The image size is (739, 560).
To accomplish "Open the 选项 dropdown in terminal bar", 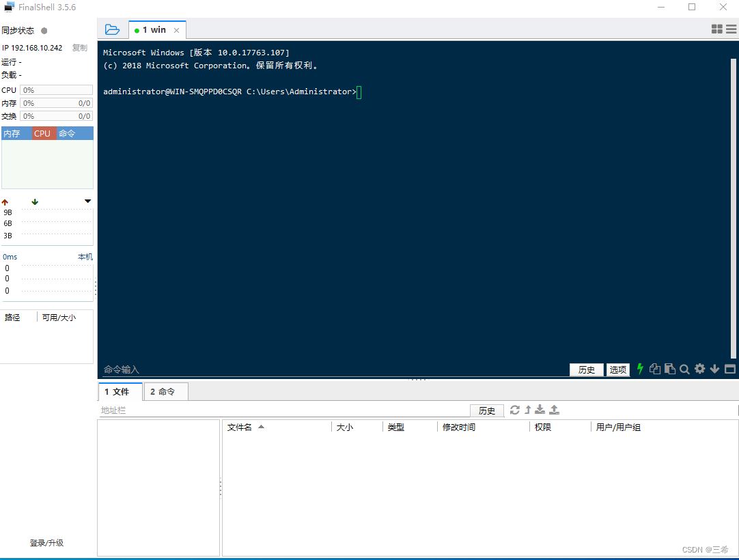I will [x=617, y=369].
